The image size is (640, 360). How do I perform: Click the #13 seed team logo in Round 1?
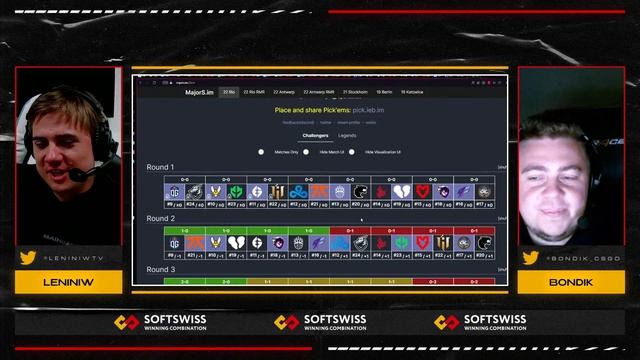340,192
